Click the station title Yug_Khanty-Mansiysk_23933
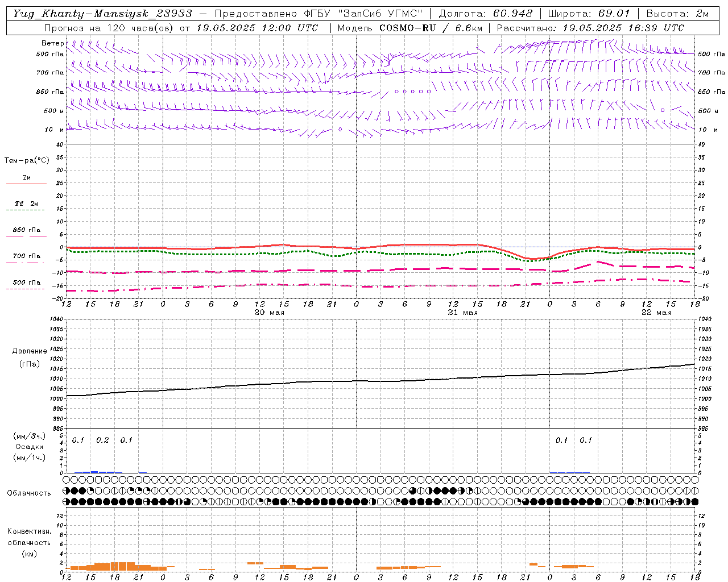The height and width of the screenshot is (582, 728). (x=102, y=14)
